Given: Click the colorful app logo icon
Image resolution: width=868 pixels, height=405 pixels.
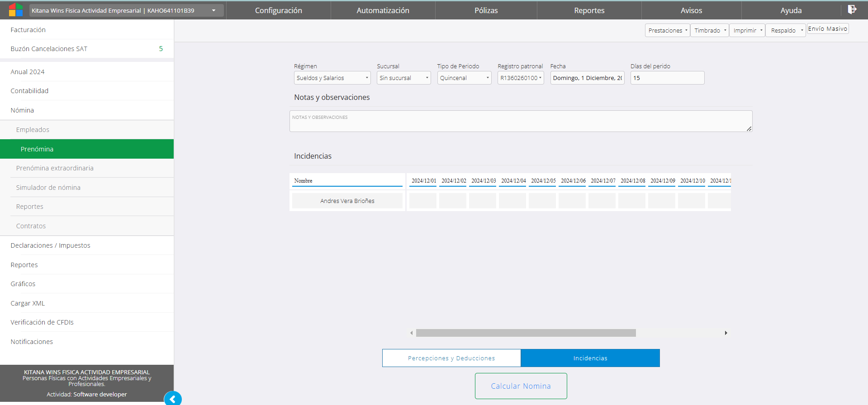Looking at the screenshot, I should tap(15, 10).
